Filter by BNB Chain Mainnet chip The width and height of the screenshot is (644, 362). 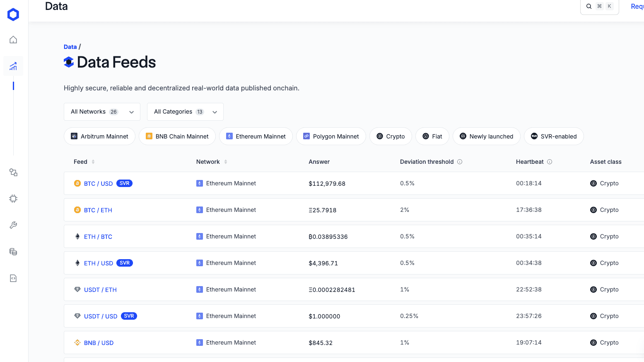pyautogui.click(x=177, y=136)
